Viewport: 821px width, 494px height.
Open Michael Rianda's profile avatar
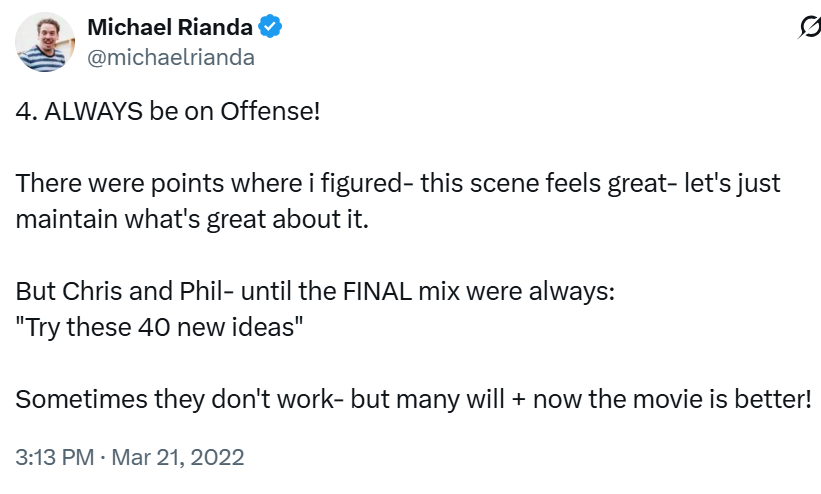pos(45,42)
